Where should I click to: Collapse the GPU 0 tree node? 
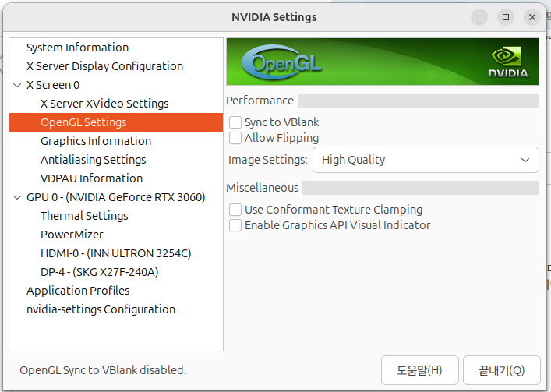[x=17, y=197]
